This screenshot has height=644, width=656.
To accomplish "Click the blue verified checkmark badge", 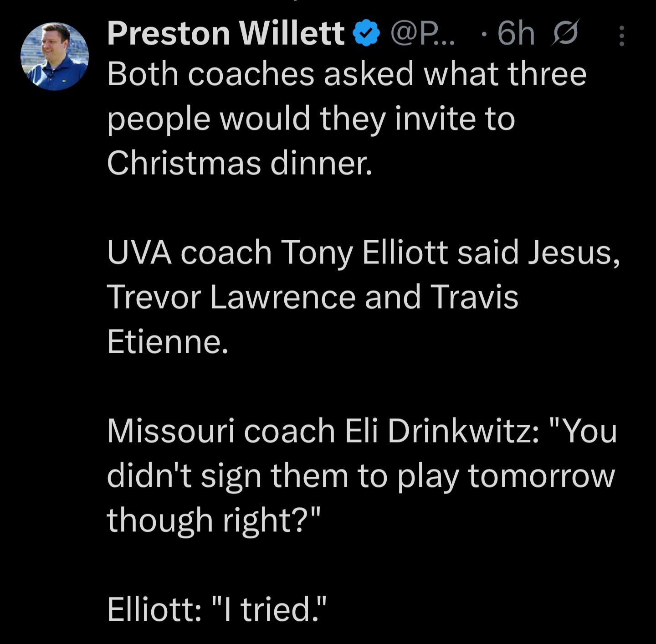I will click(366, 34).
